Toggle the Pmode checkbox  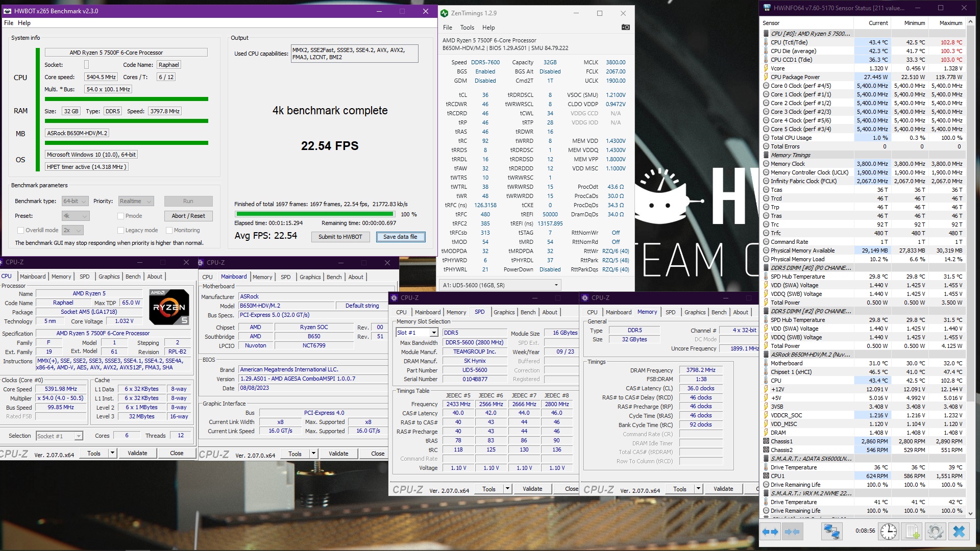[121, 216]
